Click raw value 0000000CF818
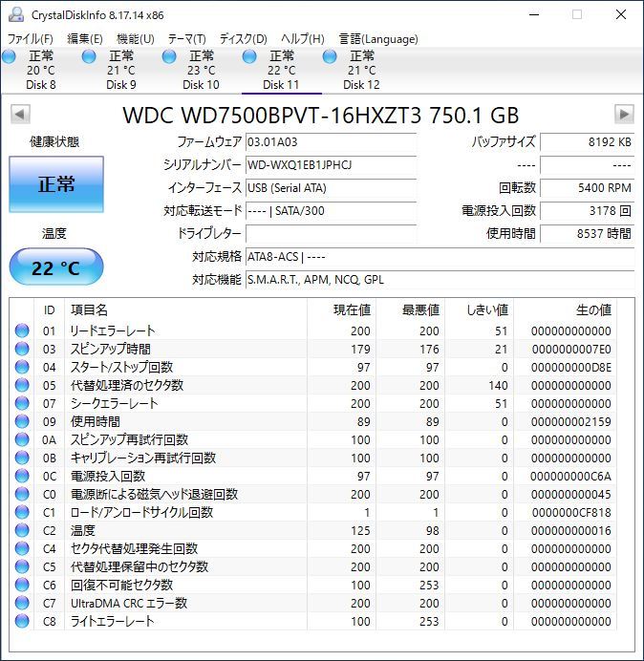This screenshot has height=661, width=644. click(571, 513)
